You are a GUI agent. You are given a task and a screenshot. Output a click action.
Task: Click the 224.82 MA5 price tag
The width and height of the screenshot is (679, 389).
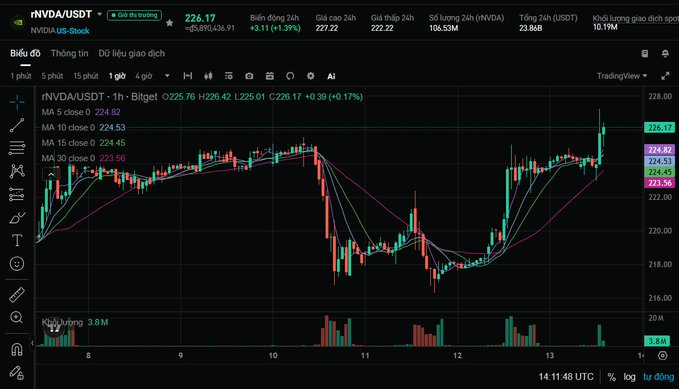[x=660, y=150]
